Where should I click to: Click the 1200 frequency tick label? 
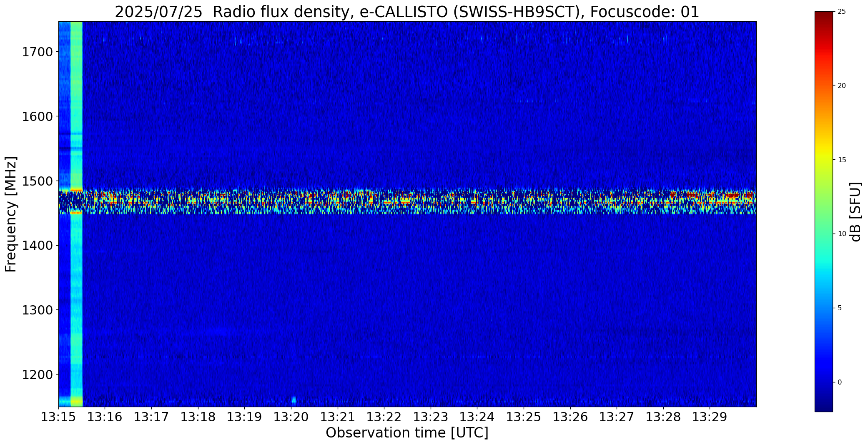point(37,375)
